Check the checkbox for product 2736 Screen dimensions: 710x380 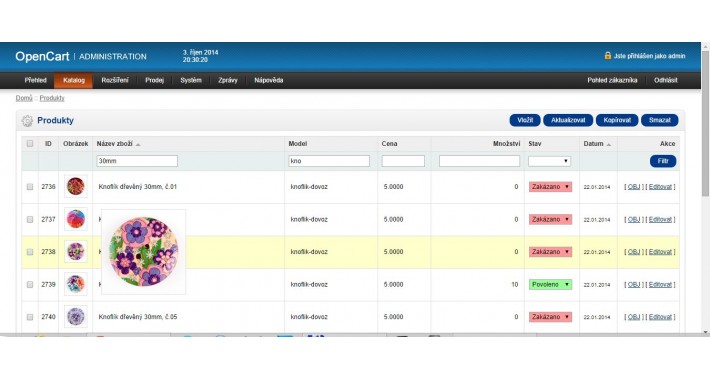(30, 187)
